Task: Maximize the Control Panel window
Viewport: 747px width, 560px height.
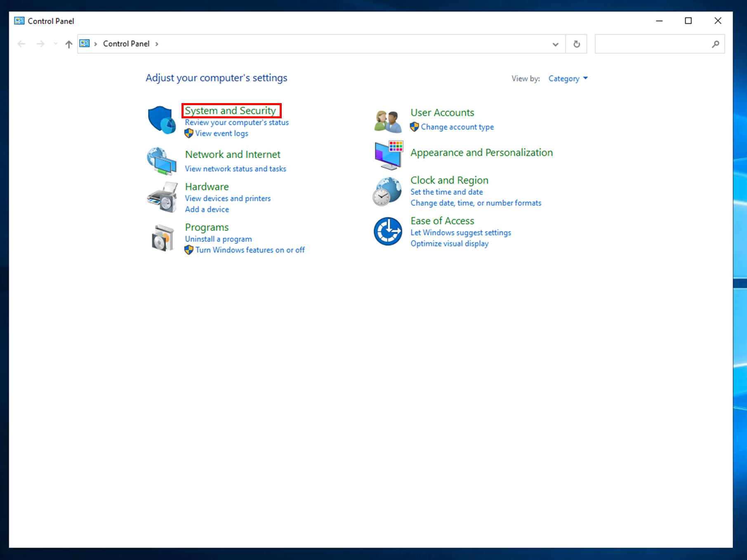Action: 688,21
